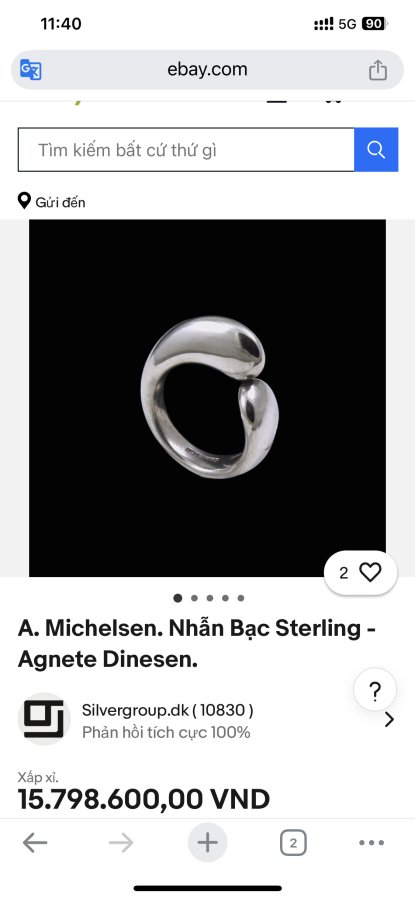Open the tab switcher showing 2 tabs
This screenshot has height=900, width=415.
coord(293,843)
